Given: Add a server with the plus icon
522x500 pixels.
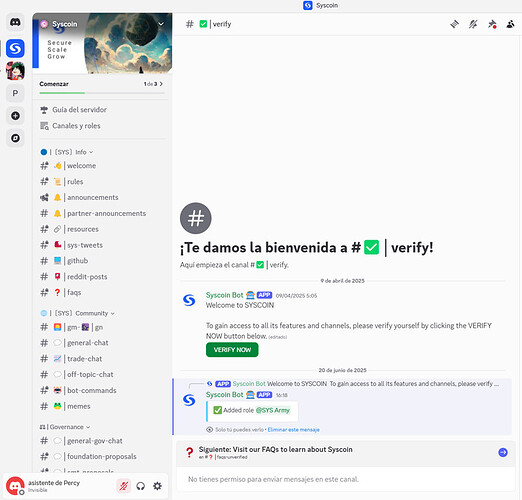Looking at the screenshot, I should point(15,116).
